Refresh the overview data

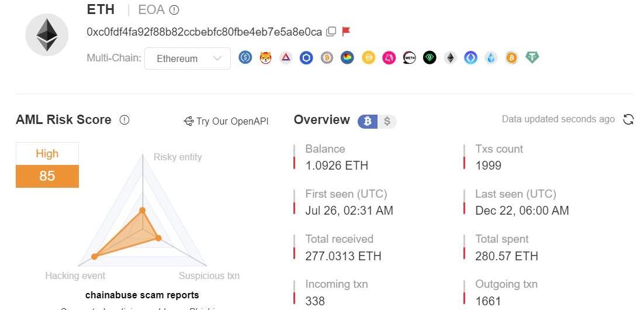(x=628, y=119)
